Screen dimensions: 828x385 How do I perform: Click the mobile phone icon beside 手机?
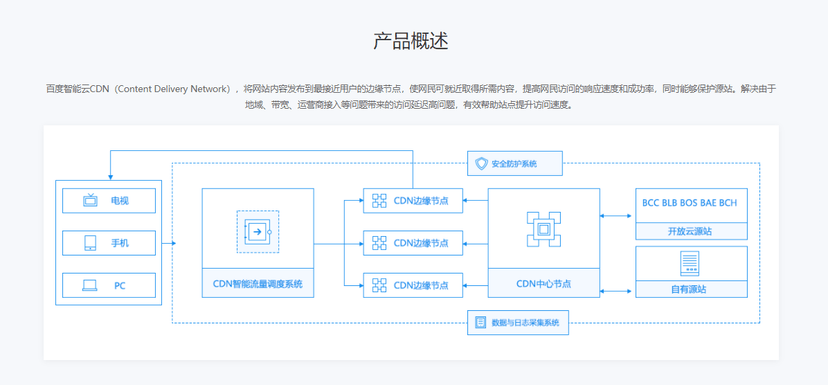90,243
